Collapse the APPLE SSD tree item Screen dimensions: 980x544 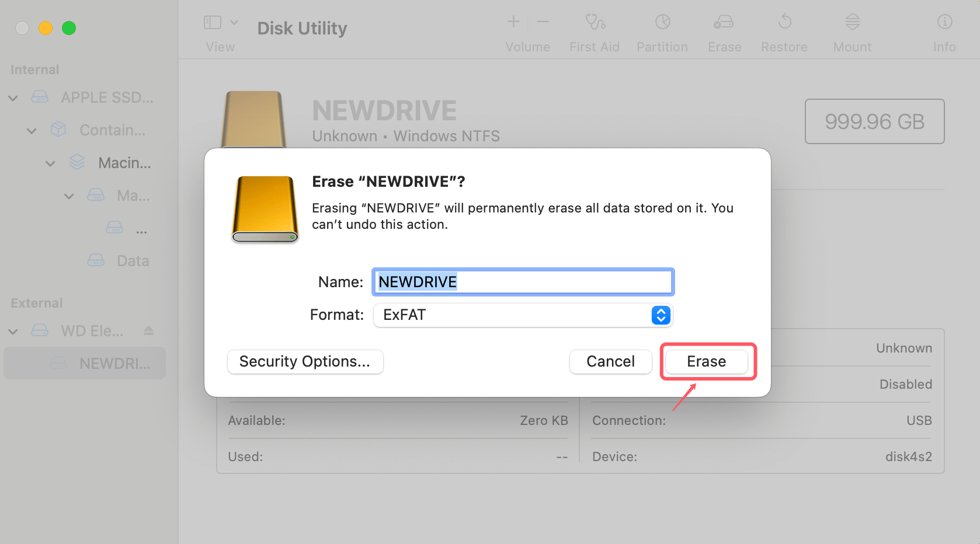13,97
